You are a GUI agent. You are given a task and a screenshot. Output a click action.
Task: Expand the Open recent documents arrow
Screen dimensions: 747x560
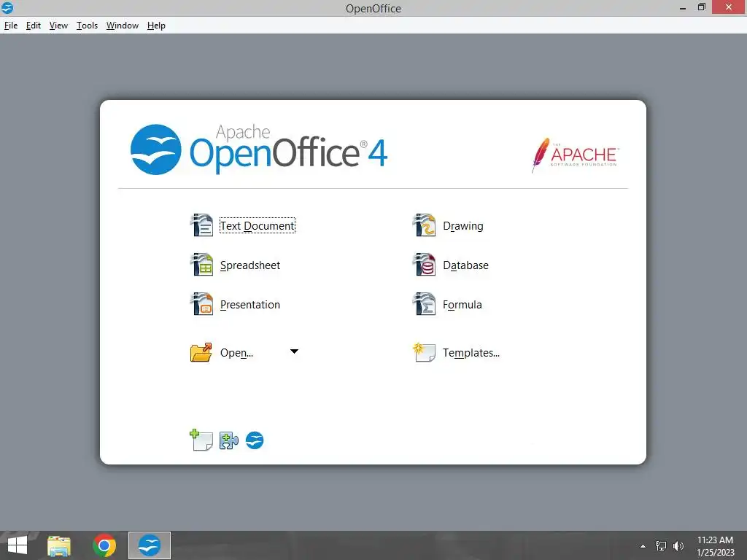pos(295,351)
